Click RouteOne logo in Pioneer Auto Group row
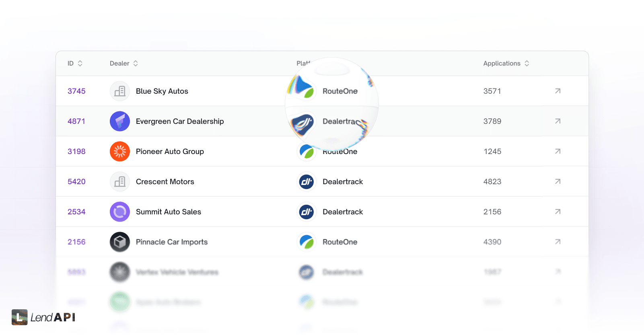 (307, 152)
